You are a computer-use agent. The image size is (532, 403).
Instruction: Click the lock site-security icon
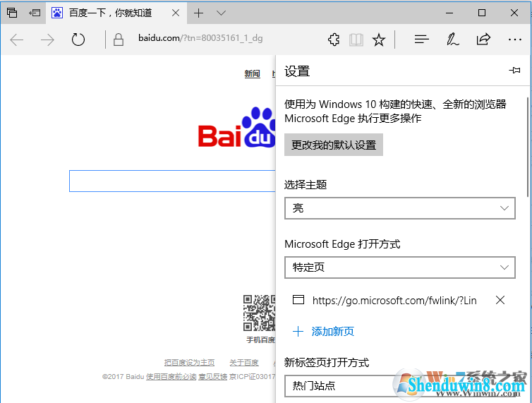click(x=118, y=40)
